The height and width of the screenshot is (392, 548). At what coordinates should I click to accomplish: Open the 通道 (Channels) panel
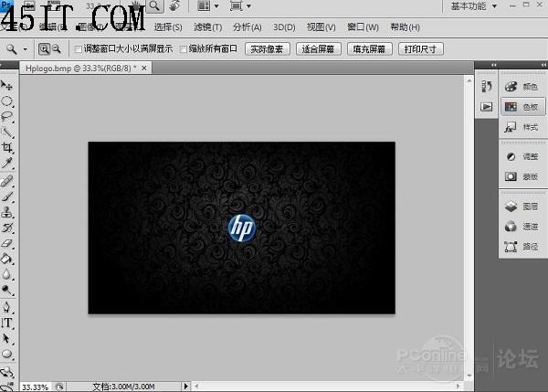point(522,227)
